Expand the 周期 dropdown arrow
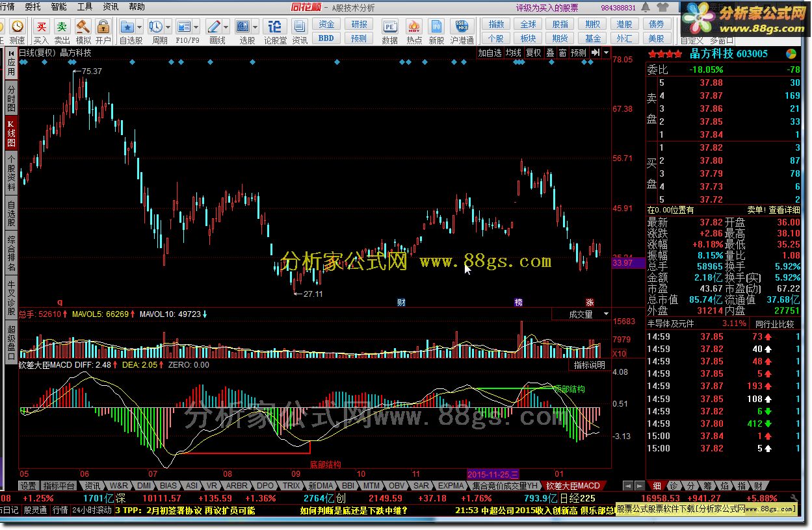 point(168,27)
